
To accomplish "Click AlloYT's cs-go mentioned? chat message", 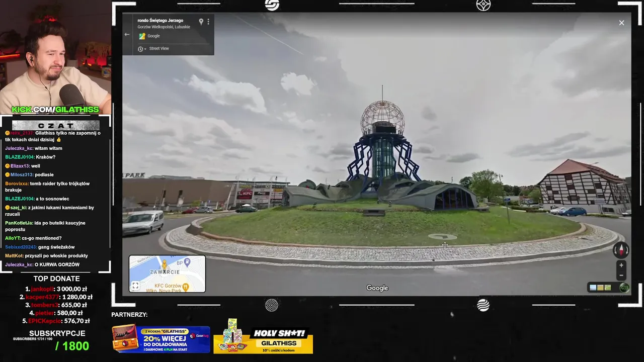I will coord(33,238).
